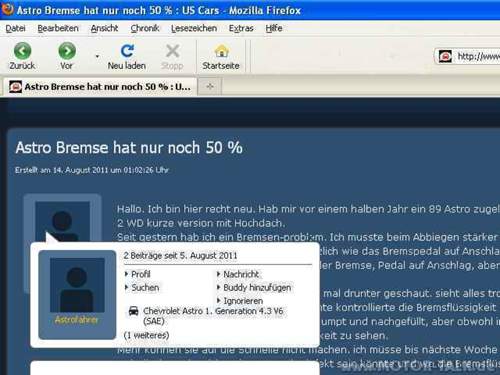Screen dimensions: 500x375
Task: Click the large avatar in the user popup
Action: point(77,285)
